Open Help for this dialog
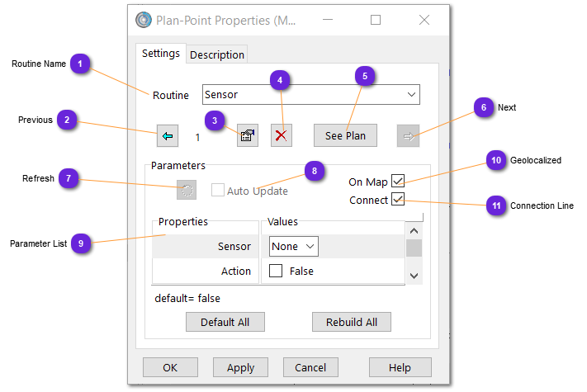587x392 pixels. pos(400,367)
